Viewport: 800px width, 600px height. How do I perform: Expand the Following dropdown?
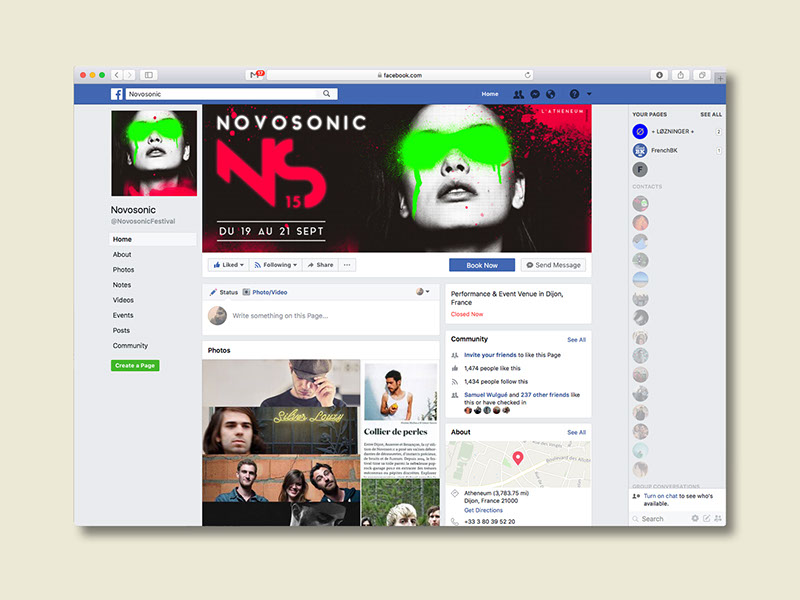(275, 265)
